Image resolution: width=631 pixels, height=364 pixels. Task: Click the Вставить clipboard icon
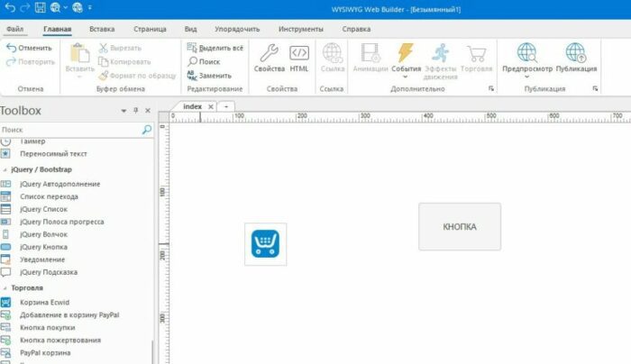point(79,53)
